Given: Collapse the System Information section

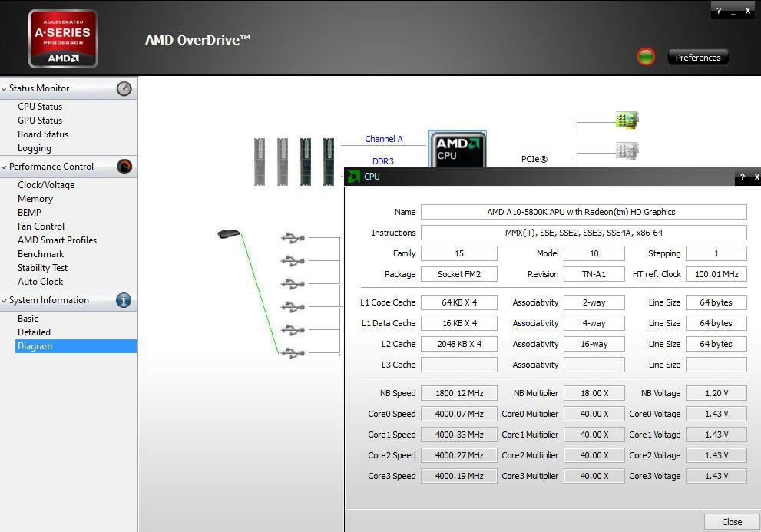Looking at the screenshot, I should (4, 300).
